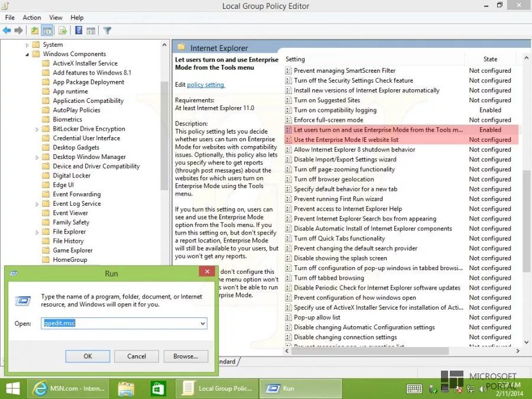Click Cancel in the Run dialog
532x399 pixels.
click(137, 356)
